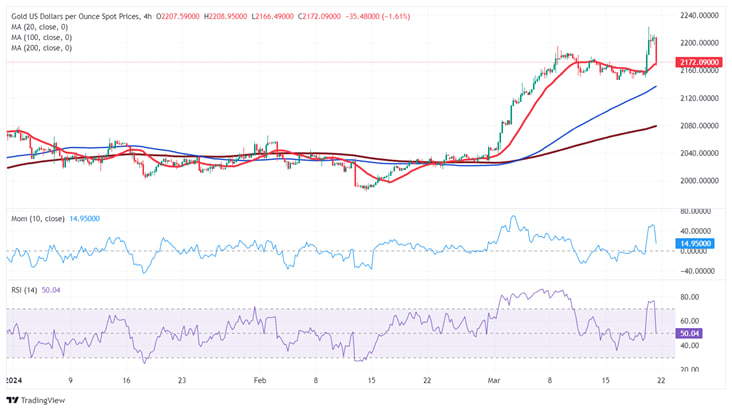
Task: Click the dark red 200 MA line end
Action: pyautogui.click(x=655, y=126)
